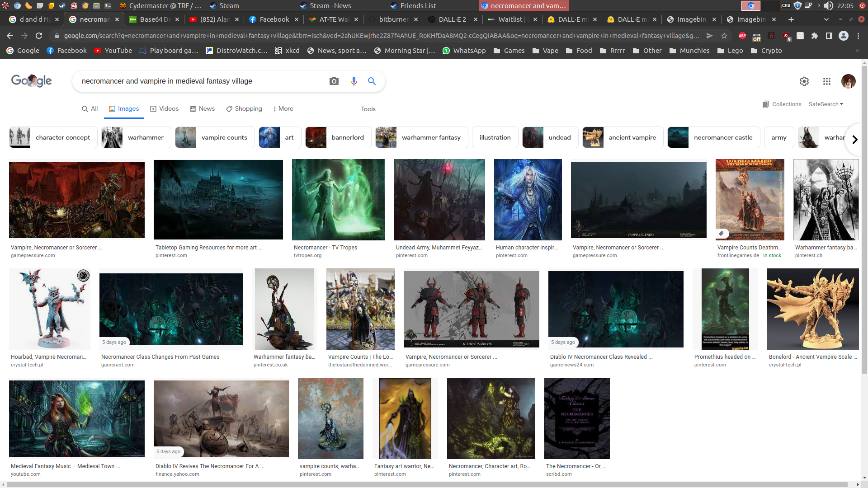The image size is (868, 488).
Task: Select the Images results tab
Action: pos(124,109)
